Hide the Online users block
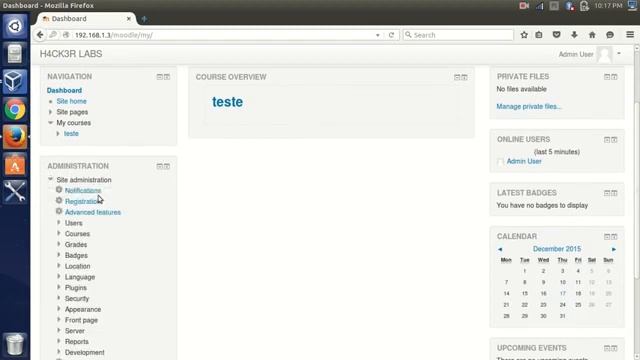 point(607,140)
